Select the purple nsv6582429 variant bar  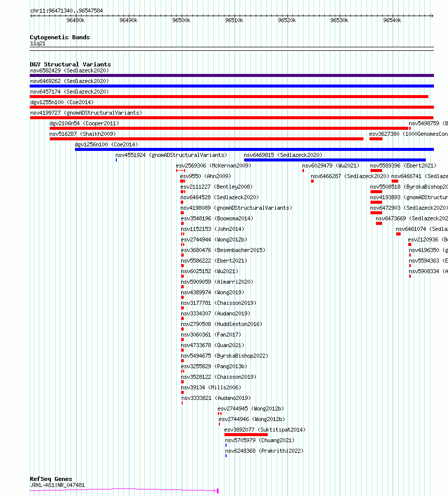pyautogui.click(x=232, y=75)
